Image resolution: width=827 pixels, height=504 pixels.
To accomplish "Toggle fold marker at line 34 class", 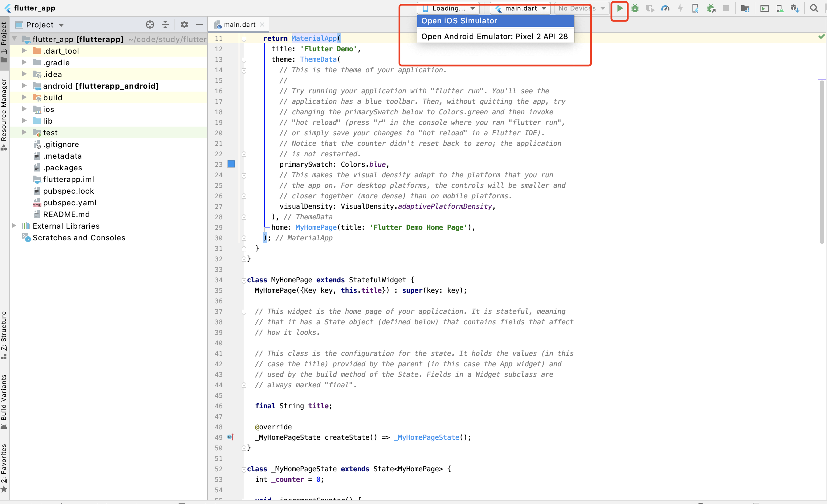I will pos(244,280).
